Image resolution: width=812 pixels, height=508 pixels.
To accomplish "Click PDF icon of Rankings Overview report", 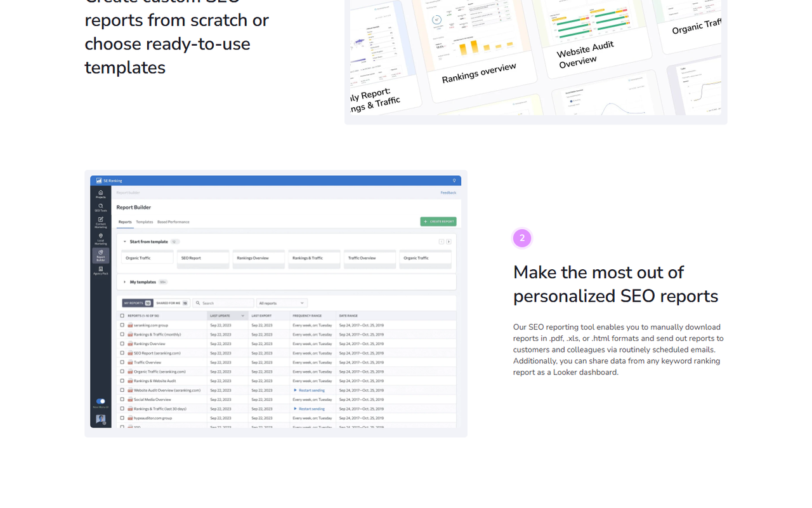I will point(130,344).
